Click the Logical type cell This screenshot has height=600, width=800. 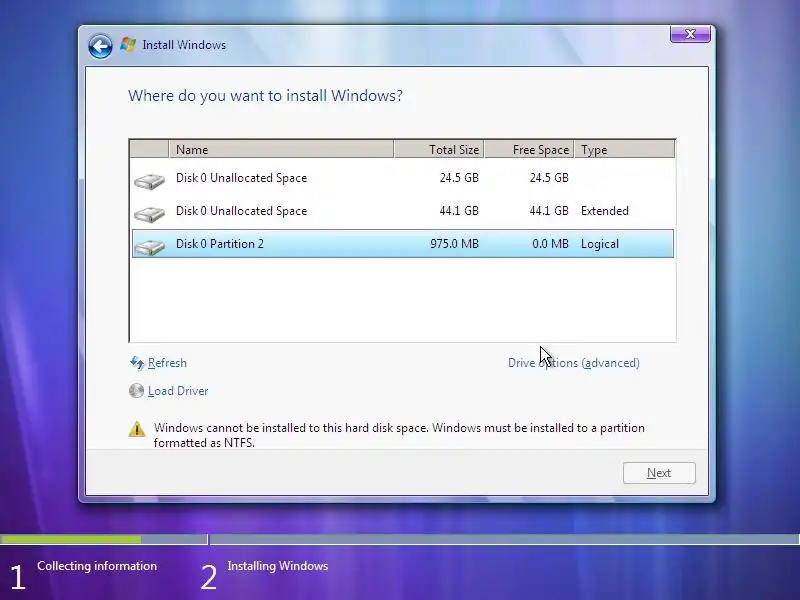click(599, 244)
